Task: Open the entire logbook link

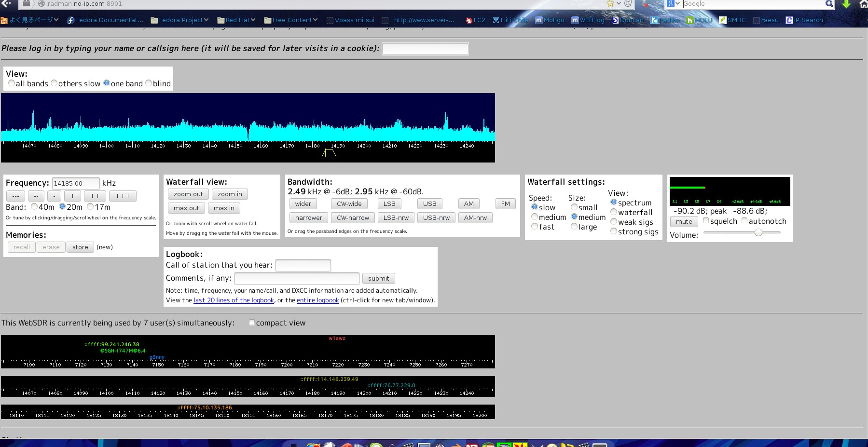Action: click(x=317, y=300)
